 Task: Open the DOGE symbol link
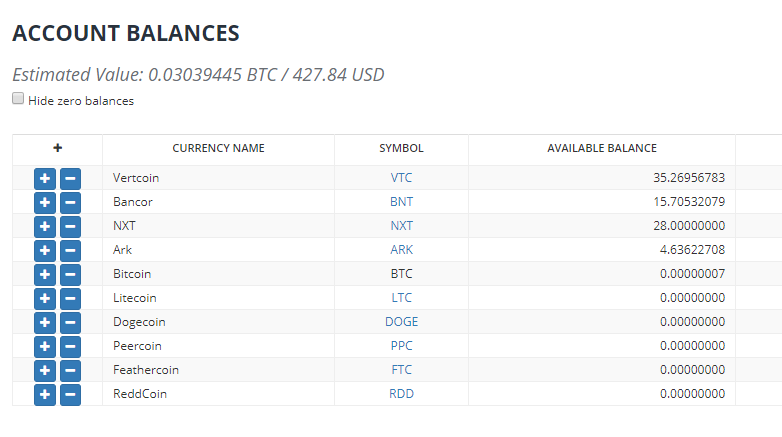401,322
